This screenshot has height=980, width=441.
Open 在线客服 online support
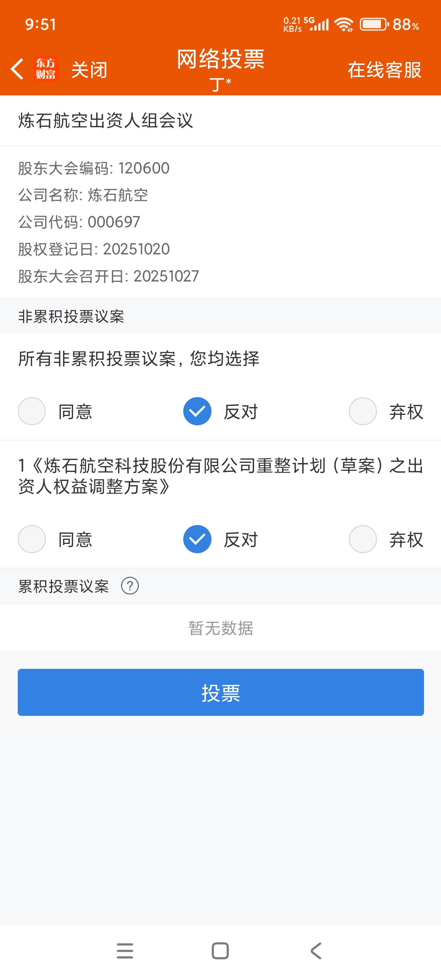[384, 70]
